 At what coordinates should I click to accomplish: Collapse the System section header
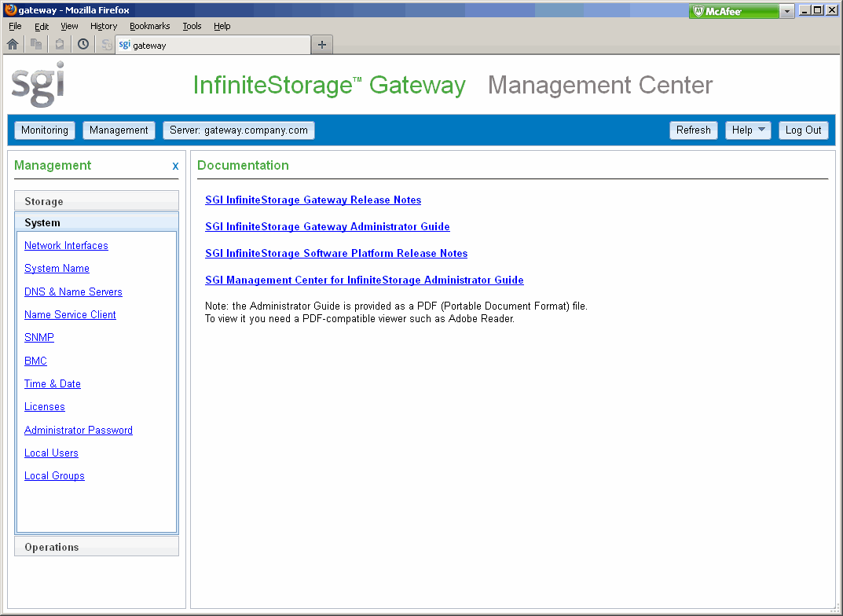[97, 222]
